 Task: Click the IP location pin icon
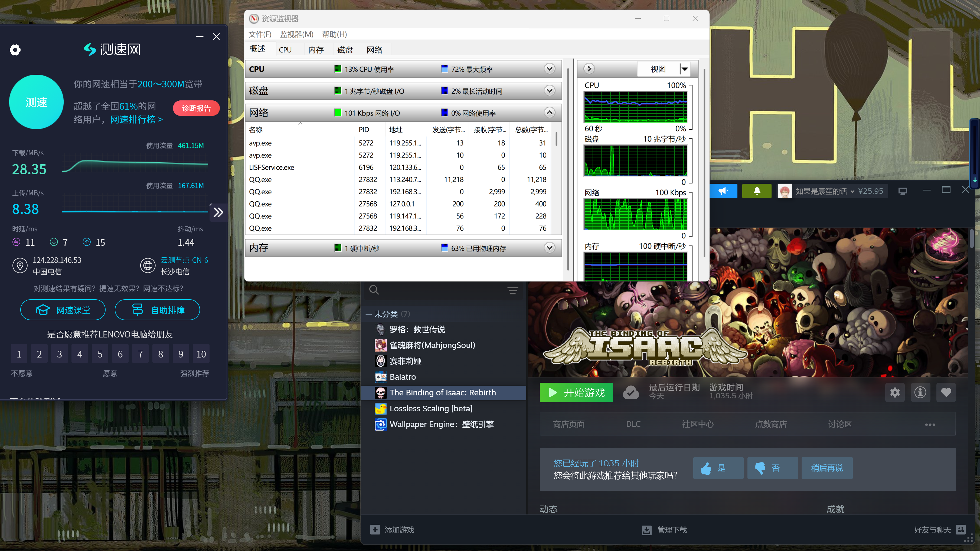(20, 265)
